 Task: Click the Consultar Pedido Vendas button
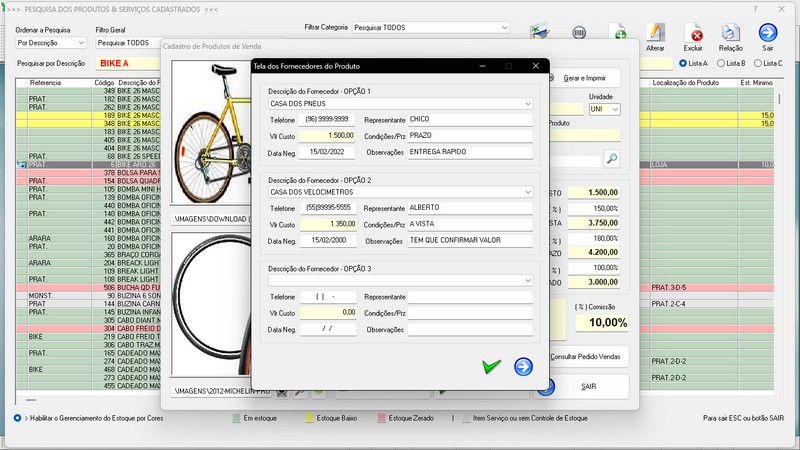588,357
